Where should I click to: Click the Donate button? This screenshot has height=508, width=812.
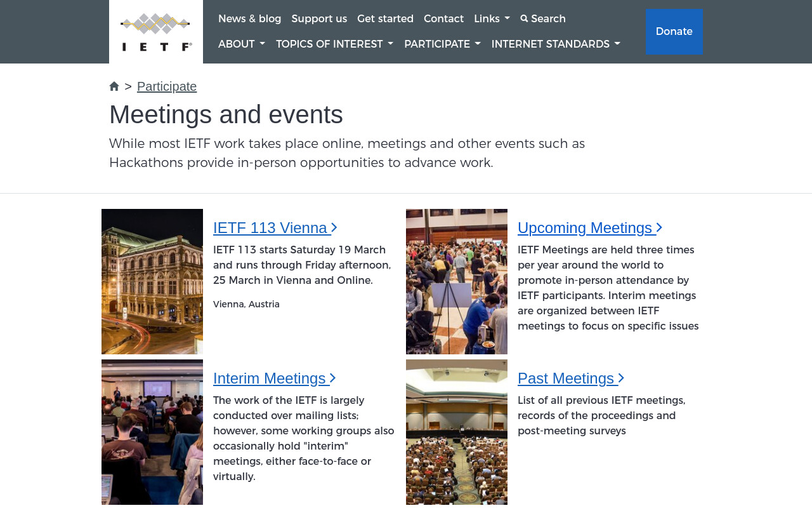674,32
